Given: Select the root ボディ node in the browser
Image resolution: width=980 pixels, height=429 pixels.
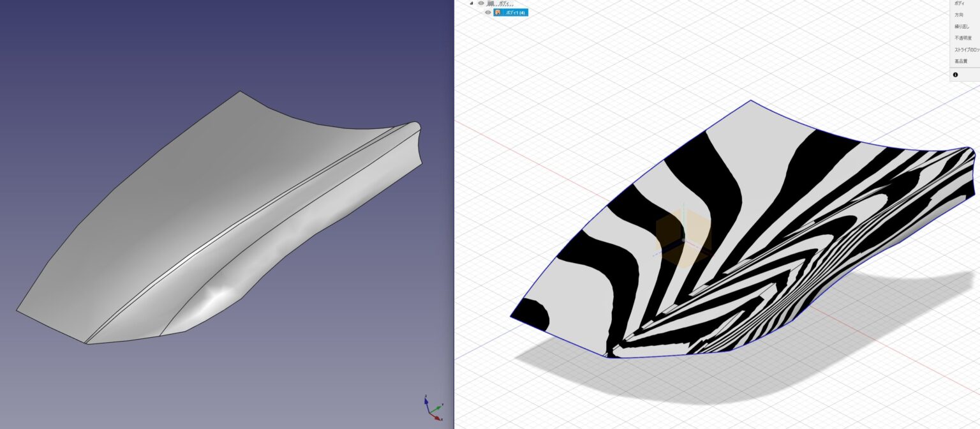Looking at the screenshot, I should [504, 3].
